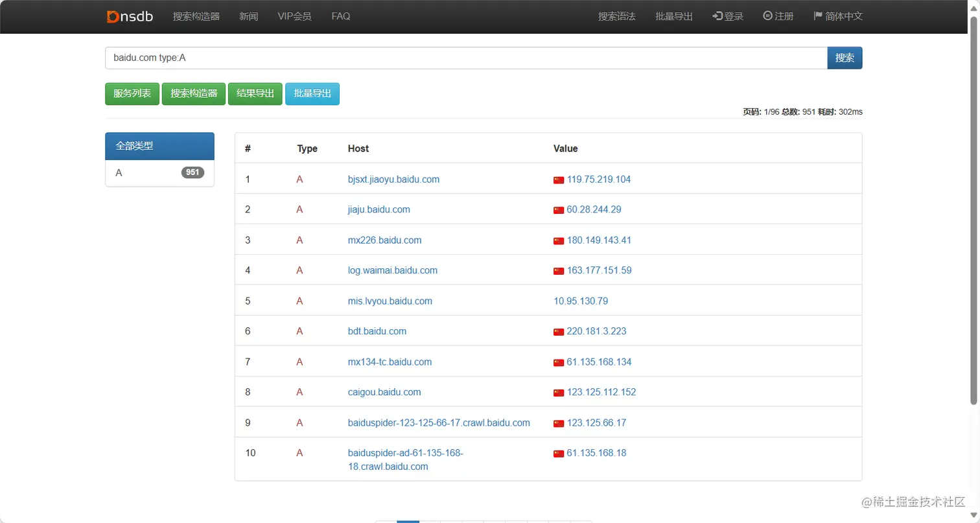Click IP value 61.135.168.18

[597, 453]
